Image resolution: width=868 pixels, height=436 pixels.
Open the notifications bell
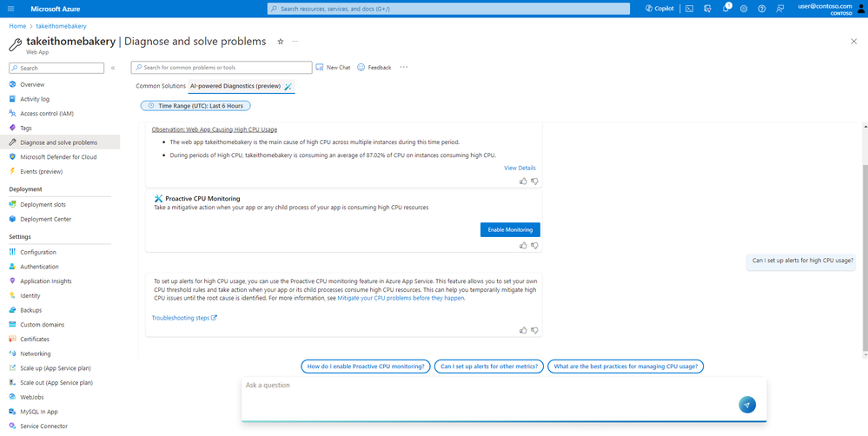pos(726,9)
